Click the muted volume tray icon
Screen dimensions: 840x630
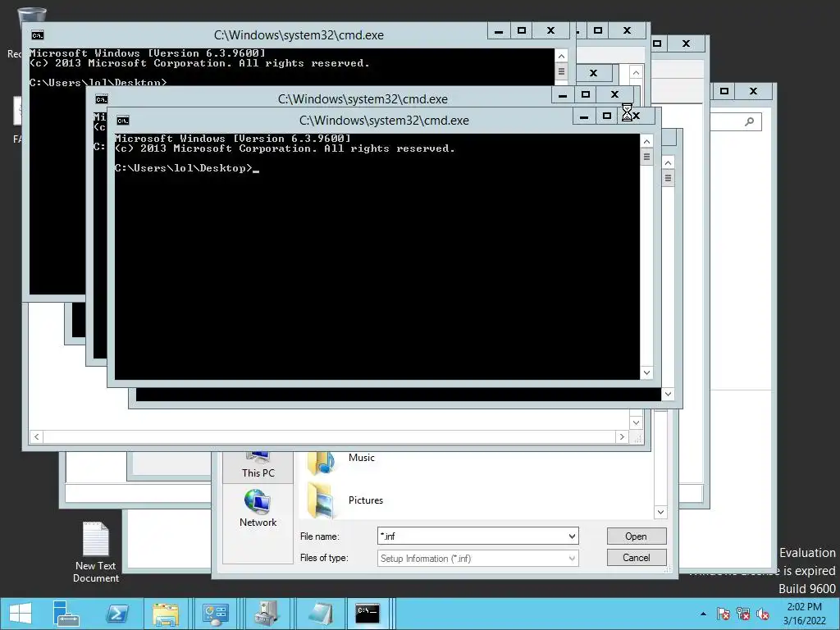click(763, 614)
